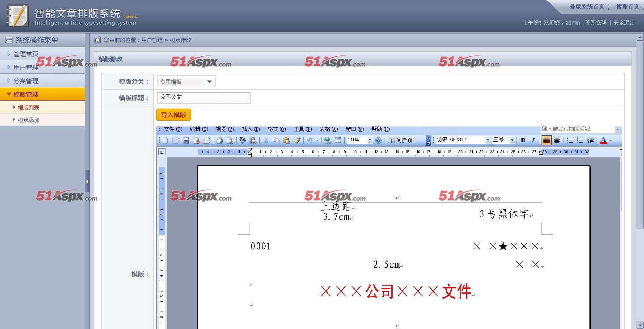The image size is (644, 329).
Task: Select the Format Painter brush
Action: pos(297,140)
